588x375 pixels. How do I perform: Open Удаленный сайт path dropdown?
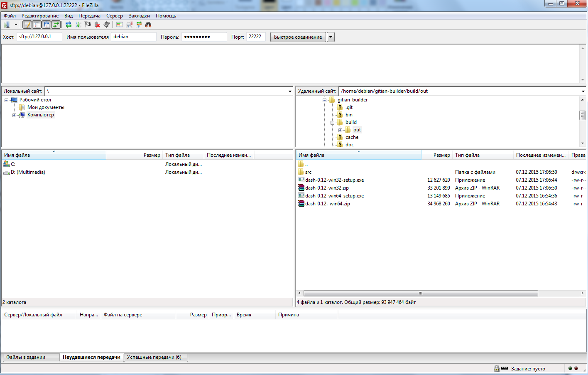point(583,91)
